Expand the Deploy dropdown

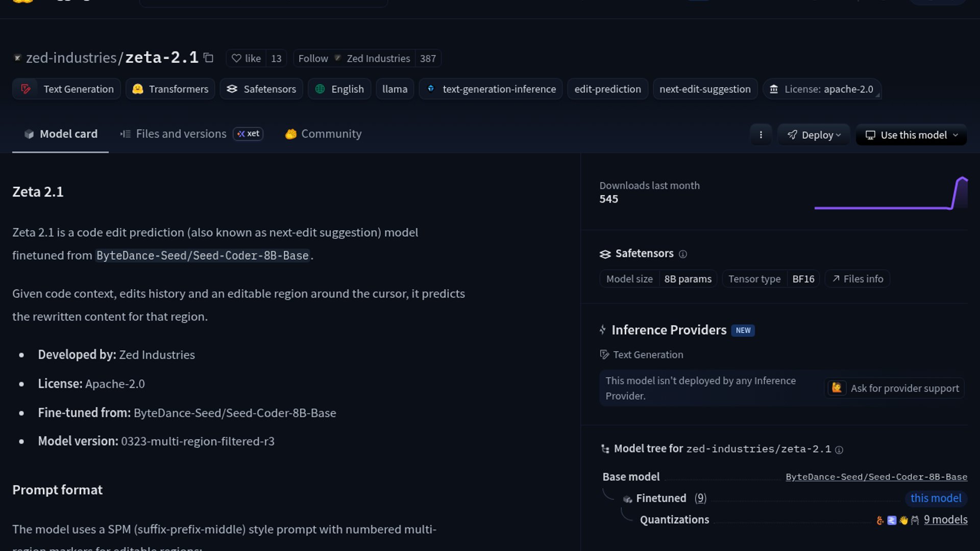pyautogui.click(x=814, y=135)
